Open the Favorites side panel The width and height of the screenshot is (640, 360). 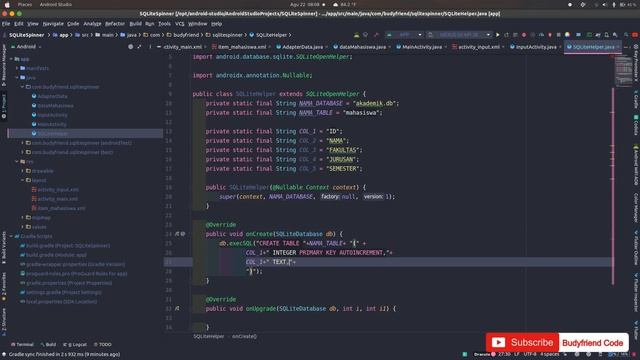[x=4, y=287]
